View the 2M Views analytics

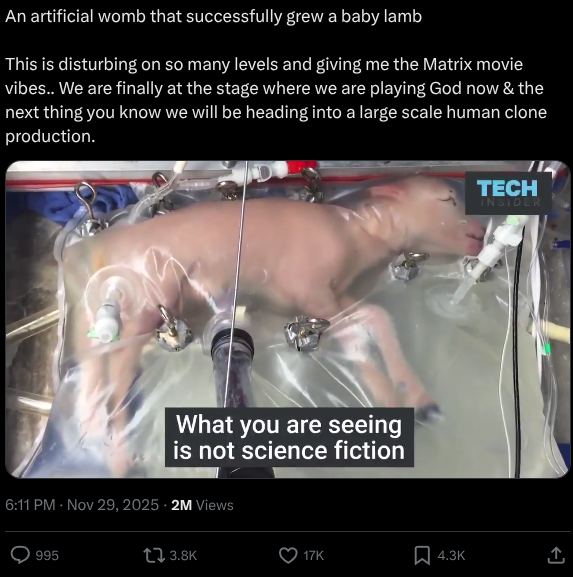(x=202, y=505)
